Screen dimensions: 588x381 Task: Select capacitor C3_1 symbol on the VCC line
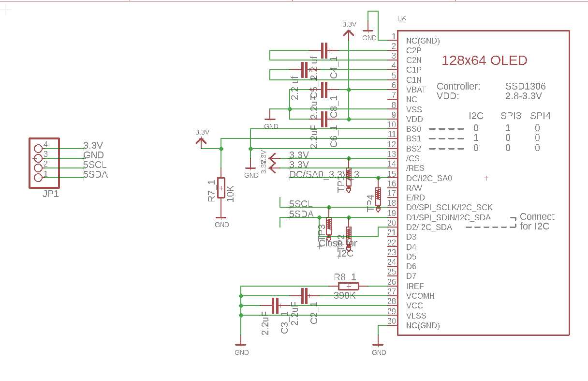[276, 305]
